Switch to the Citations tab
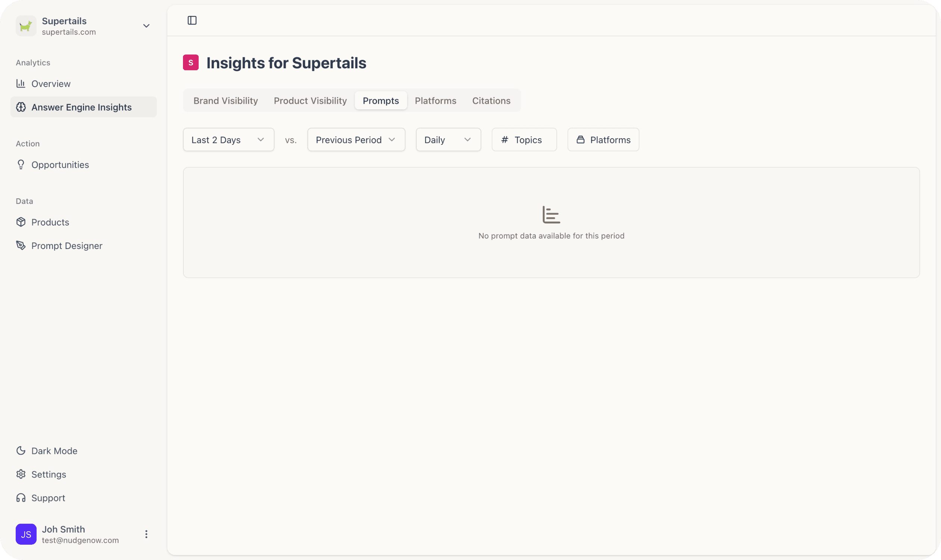941x560 pixels. 491,101
